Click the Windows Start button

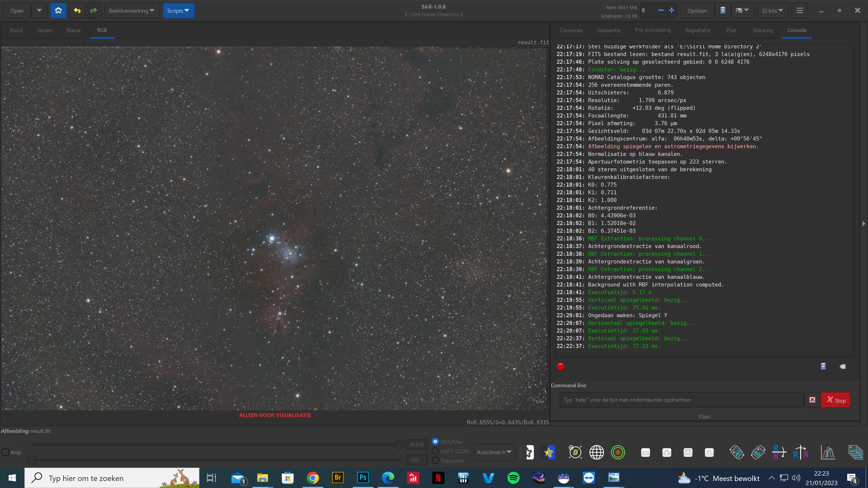click(x=12, y=478)
